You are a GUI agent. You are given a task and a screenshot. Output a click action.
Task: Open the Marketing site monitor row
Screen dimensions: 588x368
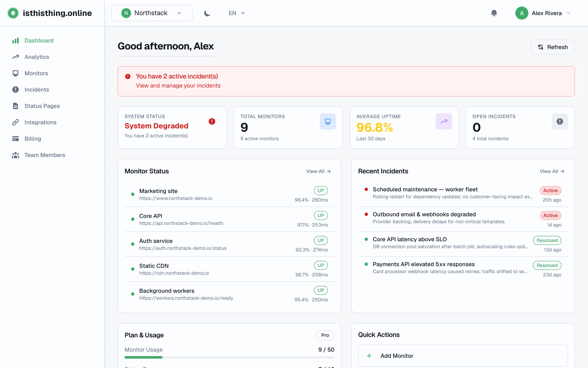[x=229, y=194]
